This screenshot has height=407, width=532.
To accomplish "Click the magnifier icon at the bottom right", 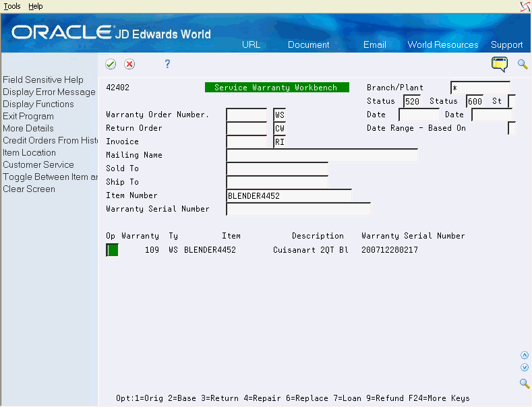I will [525, 383].
